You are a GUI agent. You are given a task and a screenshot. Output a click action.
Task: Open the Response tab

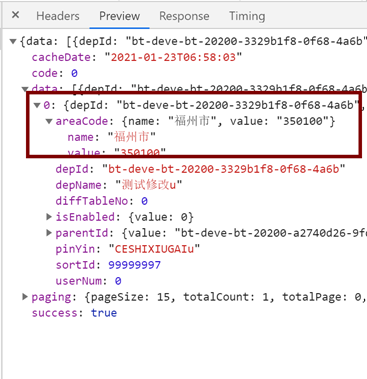coord(184,16)
